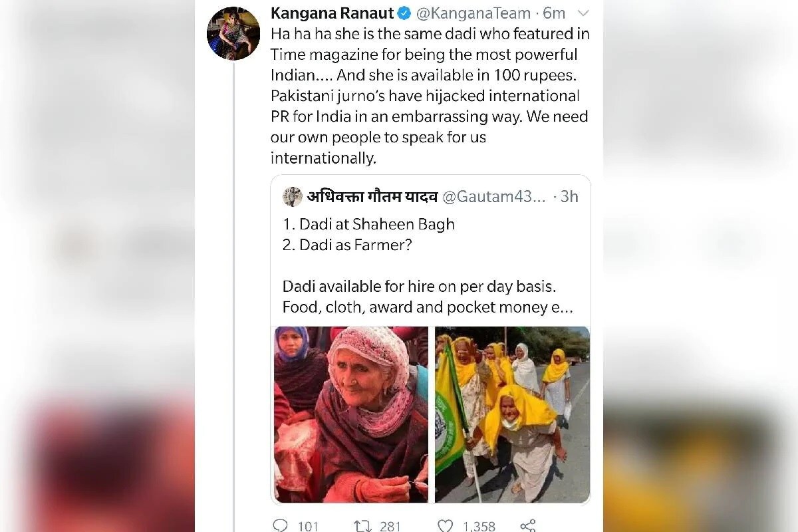
Task: Click main tweet text body
Action: coord(430,96)
